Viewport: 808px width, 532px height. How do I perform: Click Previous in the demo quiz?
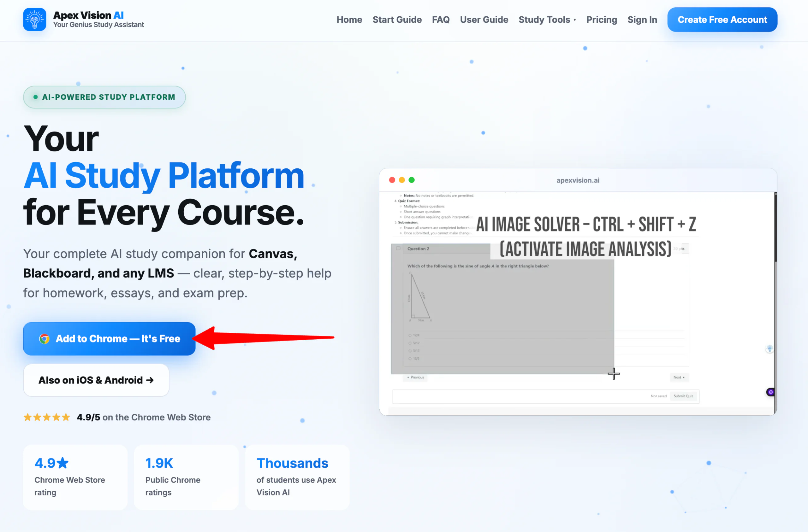(416, 377)
